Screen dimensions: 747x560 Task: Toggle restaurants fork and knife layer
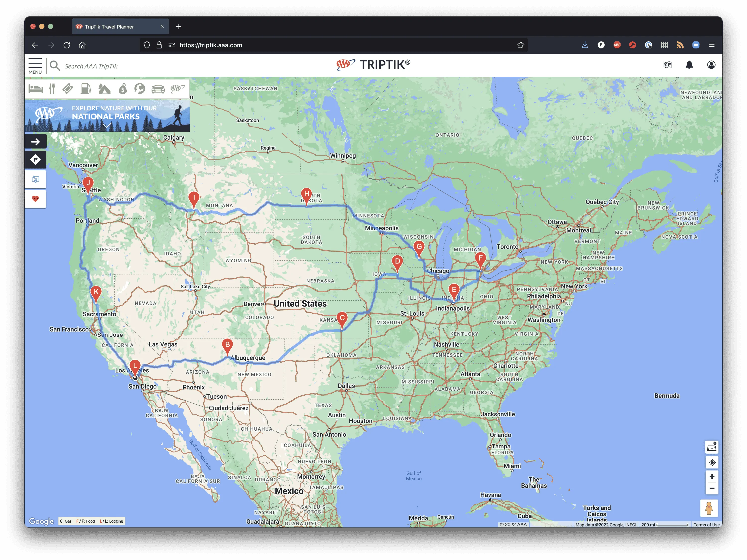[x=52, y=89]
